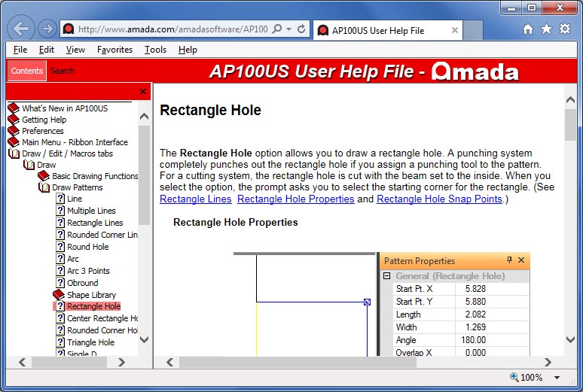
Task: Open What's New in AP100US book icon
Action: (14, 108)
